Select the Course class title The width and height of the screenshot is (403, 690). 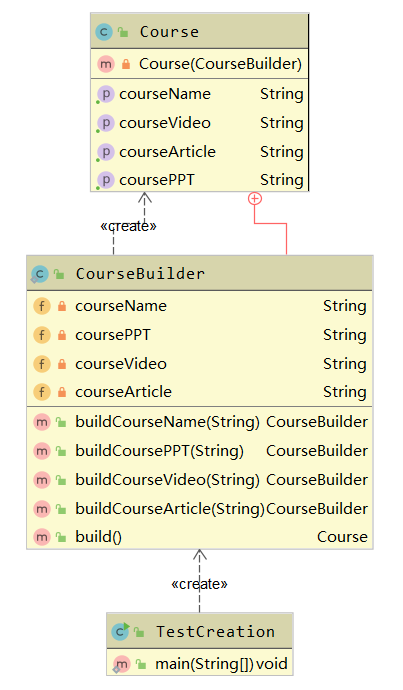pyautogui.click(x=169, y=32)
